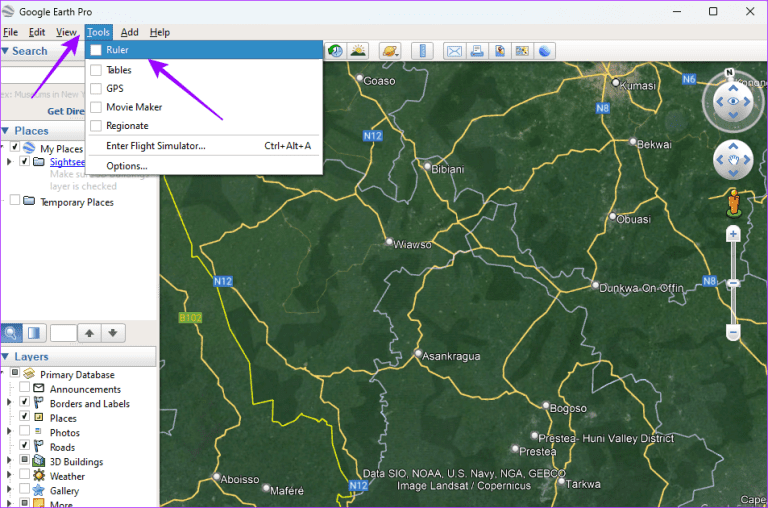This screenshot has width=768, height=508.
Task: Choose Options... from Tools menu
Action: [x=204, y=166]
